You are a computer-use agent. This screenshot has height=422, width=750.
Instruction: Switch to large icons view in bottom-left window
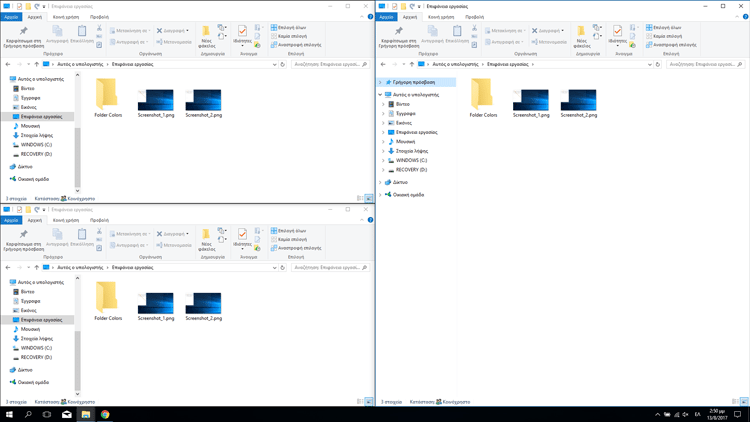point(369,402)
